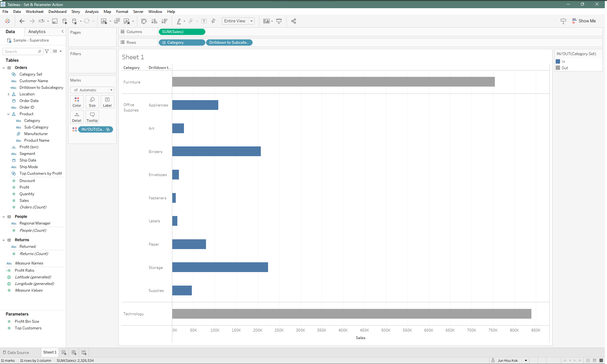Select the SUM(Sales) pill on Columns
Screen dimensions: 607x364
182,32
